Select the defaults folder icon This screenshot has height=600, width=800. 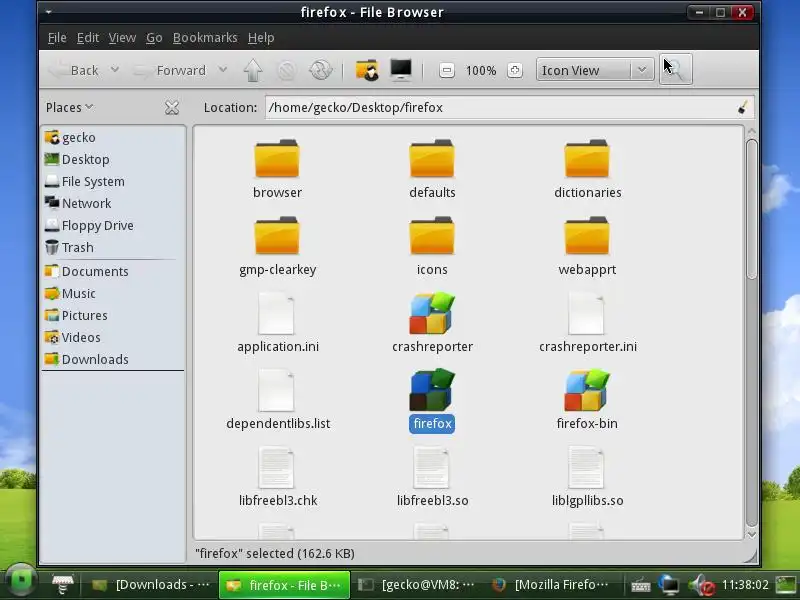point(432,159)
